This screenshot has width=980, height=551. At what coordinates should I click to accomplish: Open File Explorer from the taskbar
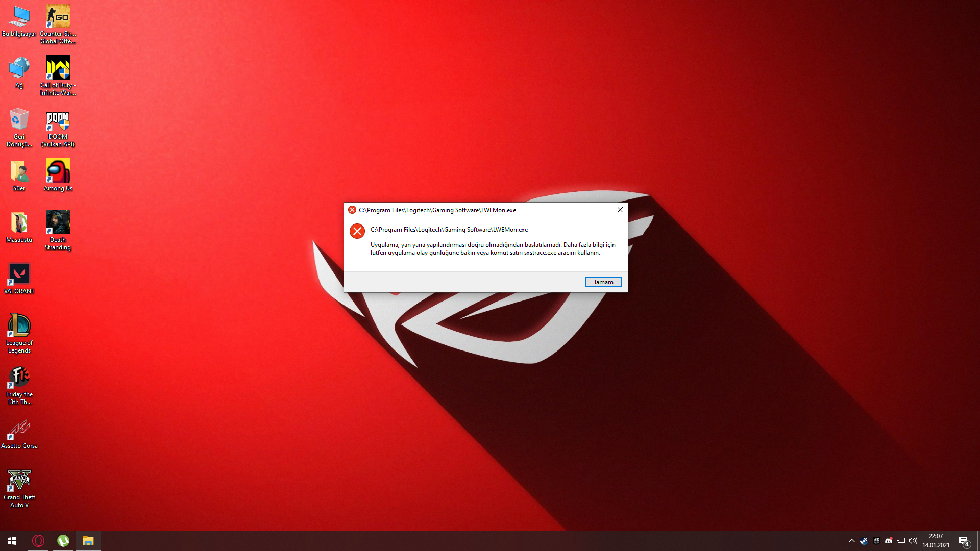88,541
